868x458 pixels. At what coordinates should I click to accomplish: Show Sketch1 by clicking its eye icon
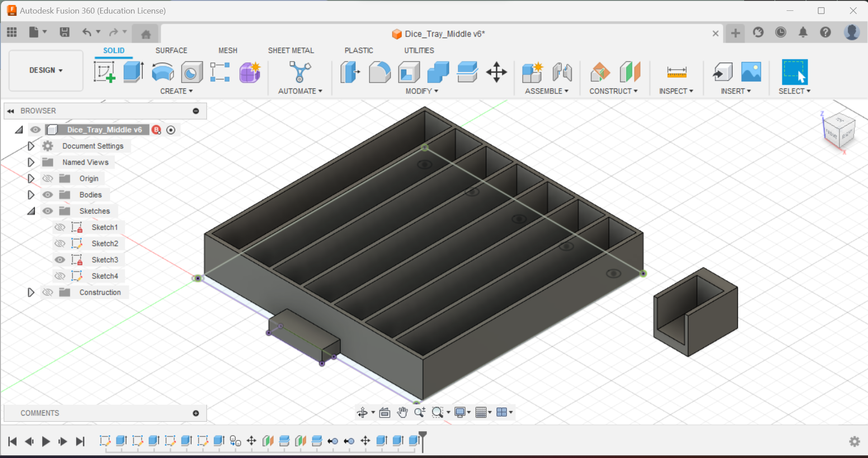coord(60,227)
